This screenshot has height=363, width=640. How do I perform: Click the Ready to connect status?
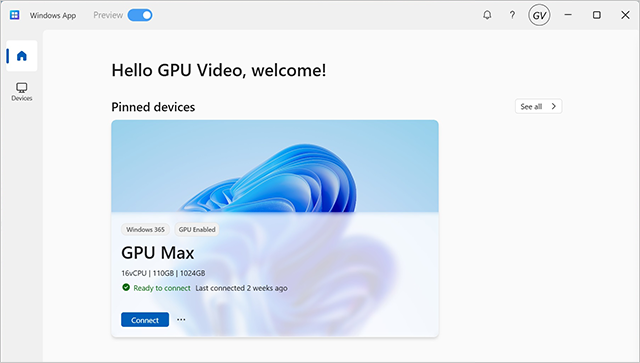tap(162, 288)
